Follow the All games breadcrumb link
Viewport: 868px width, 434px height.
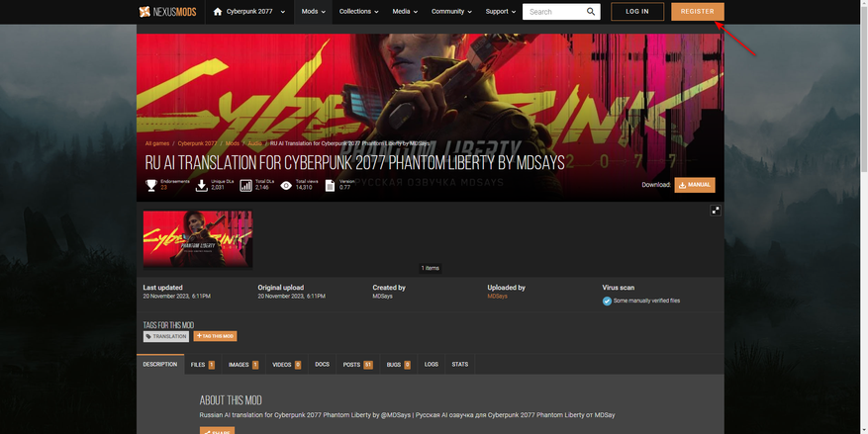[x=157, y=143]
